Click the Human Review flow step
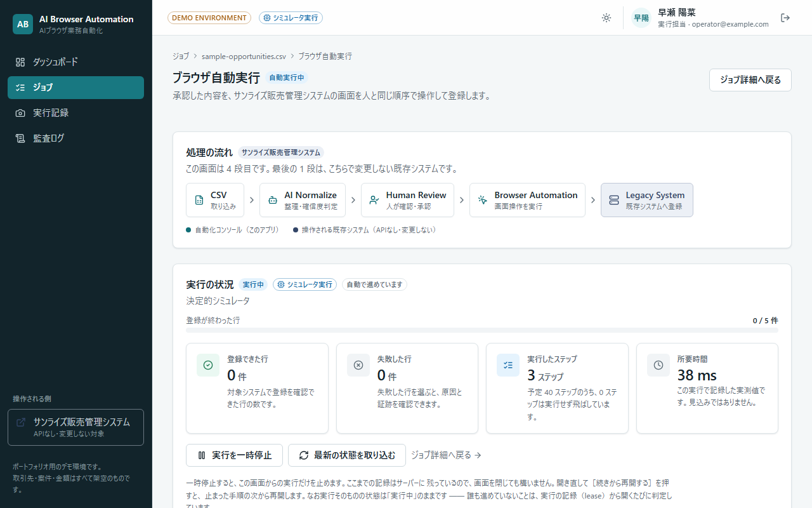 pos(408,200)
